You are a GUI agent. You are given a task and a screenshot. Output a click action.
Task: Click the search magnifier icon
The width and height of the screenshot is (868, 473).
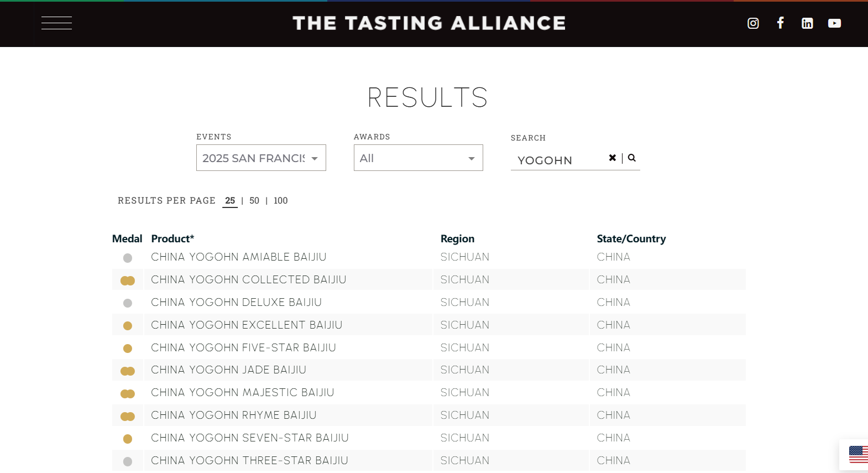pyautogui.click(x=632, y=158)
